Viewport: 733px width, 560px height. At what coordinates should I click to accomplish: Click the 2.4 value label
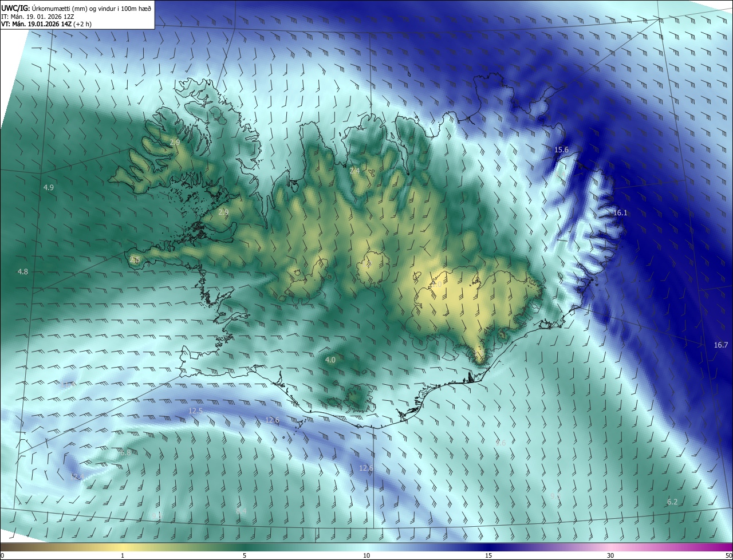pos(355,171)
